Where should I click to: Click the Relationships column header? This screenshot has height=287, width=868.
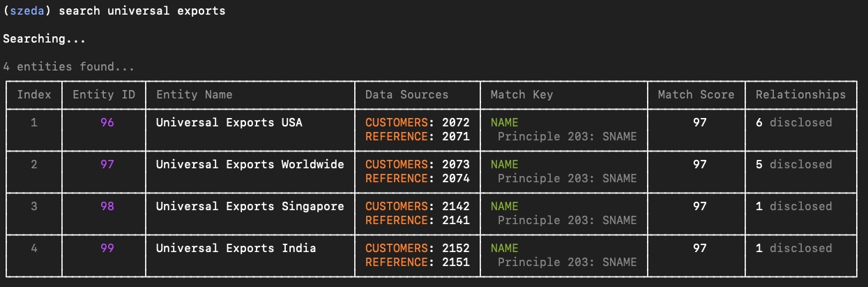[800, 94]
